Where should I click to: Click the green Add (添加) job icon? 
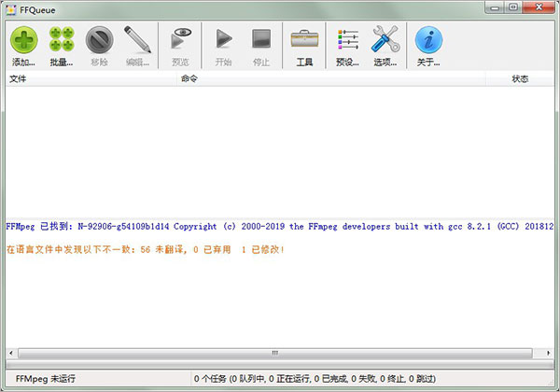coord(24,39)
